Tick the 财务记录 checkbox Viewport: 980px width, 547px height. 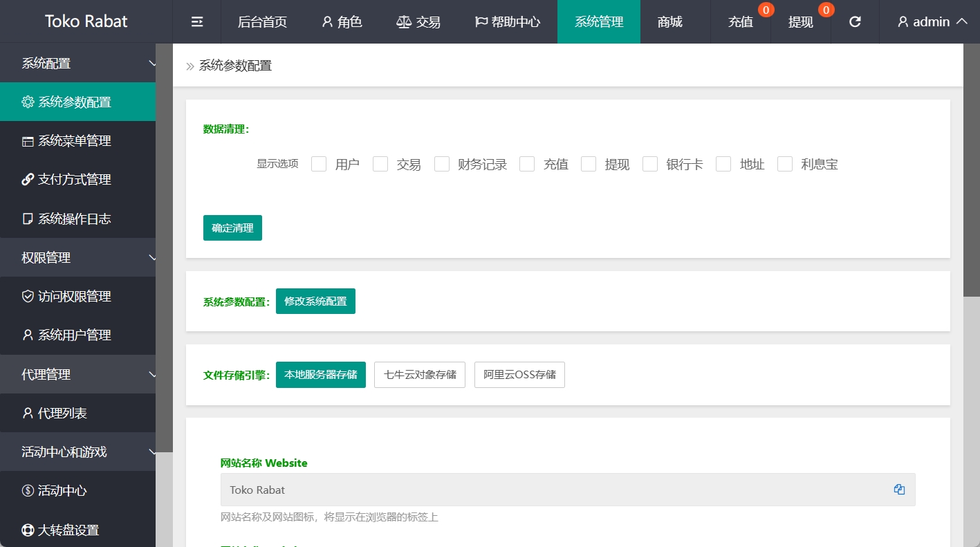(442, 164)
